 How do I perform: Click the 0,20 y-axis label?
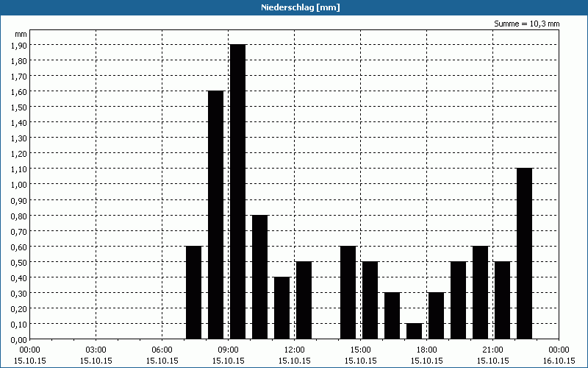(x=20, y=308)
